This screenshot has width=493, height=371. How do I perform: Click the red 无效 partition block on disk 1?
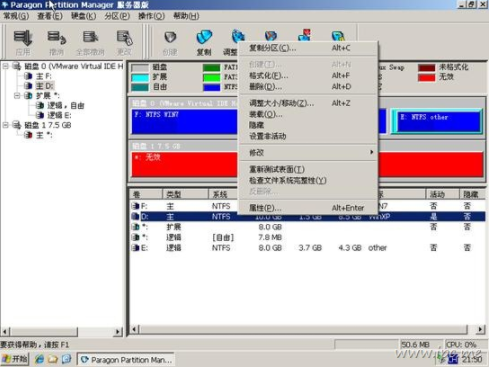tap(184, 164)
